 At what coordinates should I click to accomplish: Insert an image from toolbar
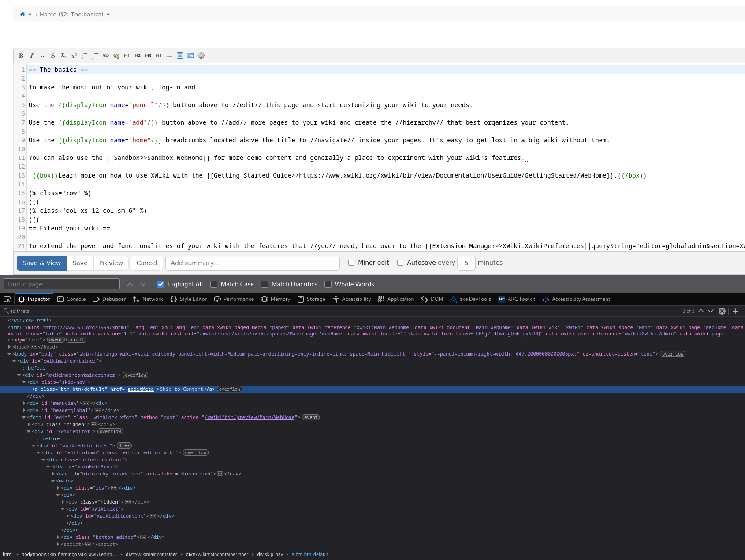pos(180,56)
